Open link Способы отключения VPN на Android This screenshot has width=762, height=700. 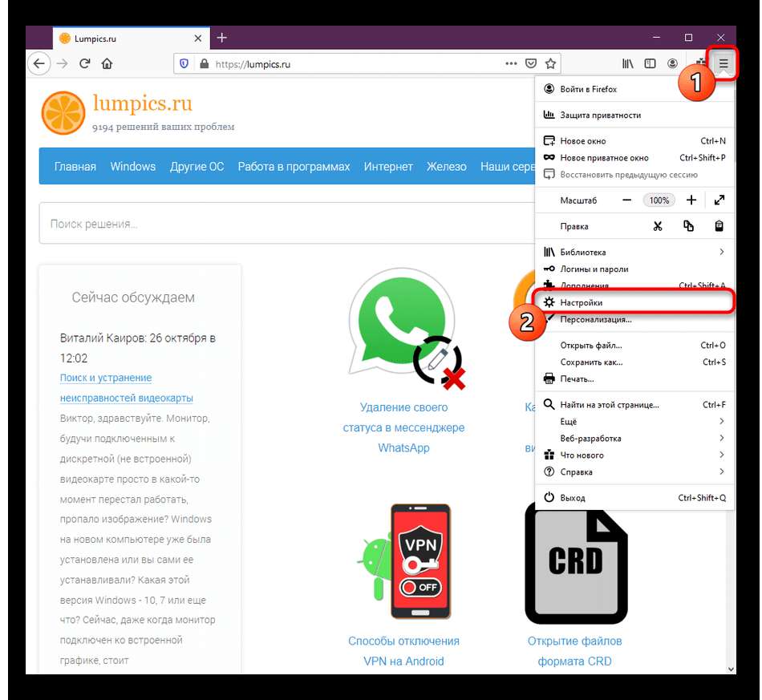[403, 651]
